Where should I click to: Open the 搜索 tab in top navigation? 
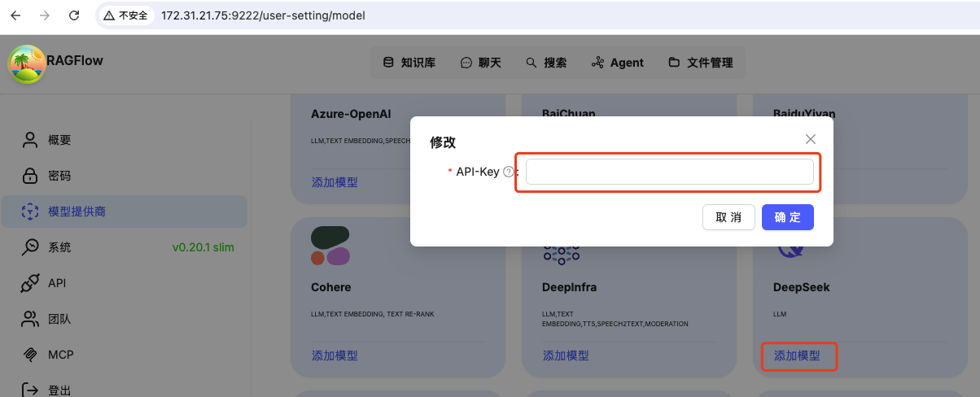(546, 63)
